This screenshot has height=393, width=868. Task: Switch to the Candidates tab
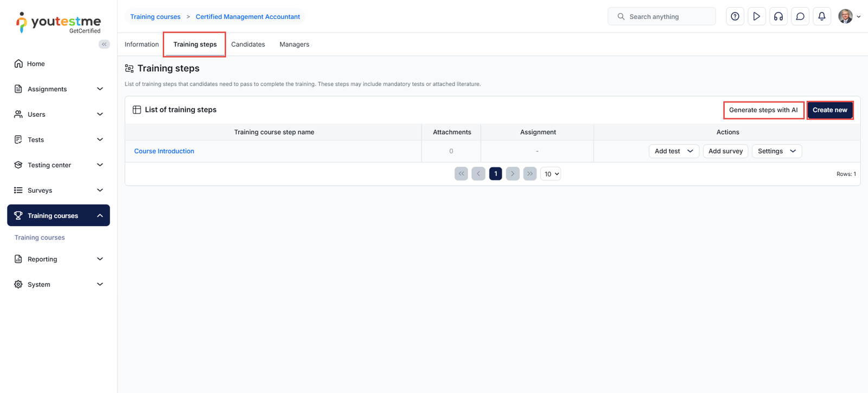pyautogui.click(x=248, y=45)
